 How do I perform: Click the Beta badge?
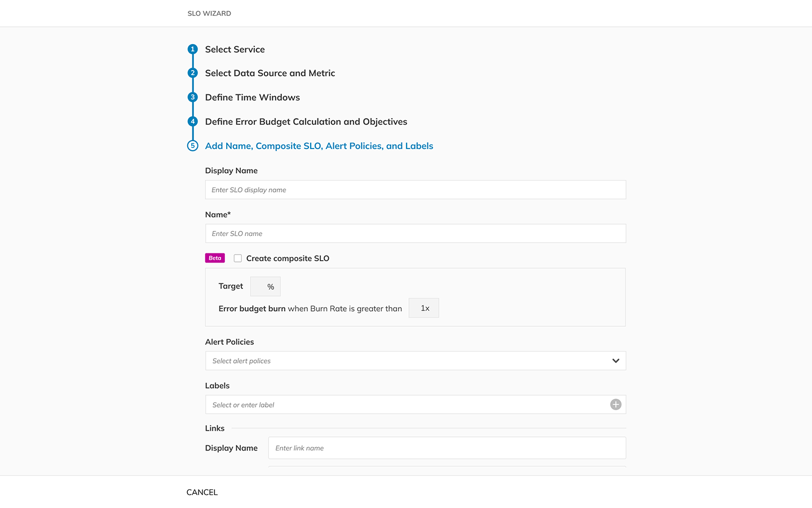point(215,258)
